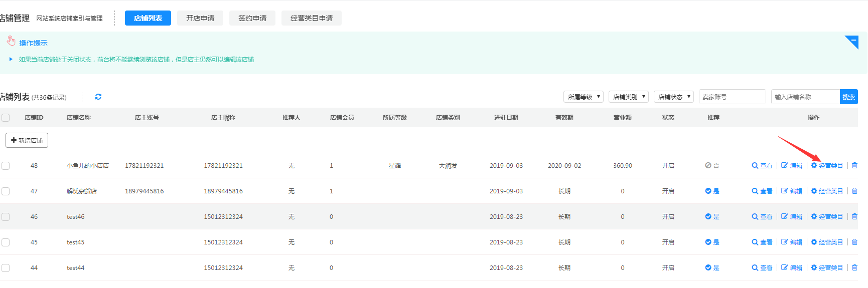Expand the 店铺类别 dropdown

tap(628, 97)
